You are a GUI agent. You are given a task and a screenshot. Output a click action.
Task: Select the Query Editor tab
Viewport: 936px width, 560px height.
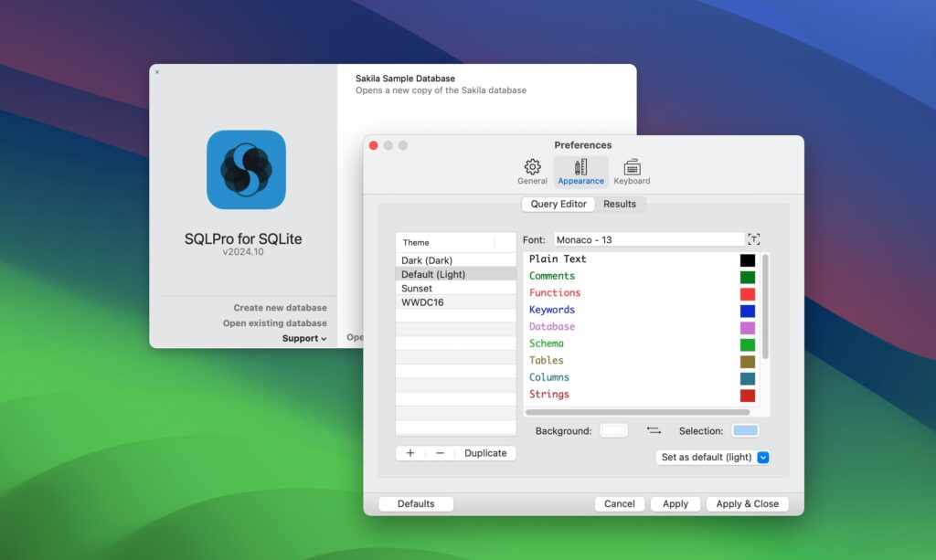pyautogui.click(x=558, y=204)
